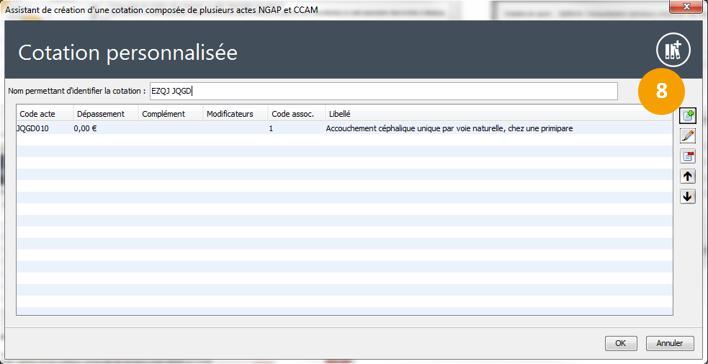Screen dimensions: 708x364
Task: Click the library plus icon in header
Action: (673, 50)
